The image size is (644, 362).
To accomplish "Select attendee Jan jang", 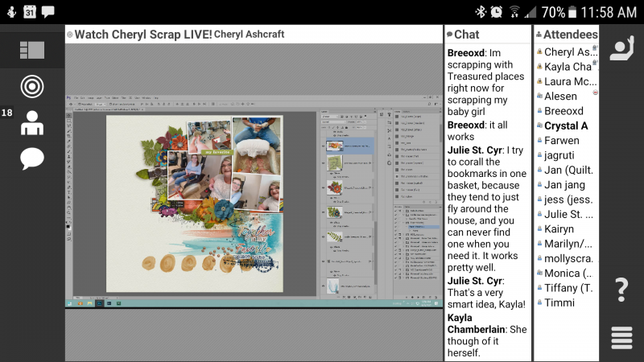I will [x=564, y=185].
